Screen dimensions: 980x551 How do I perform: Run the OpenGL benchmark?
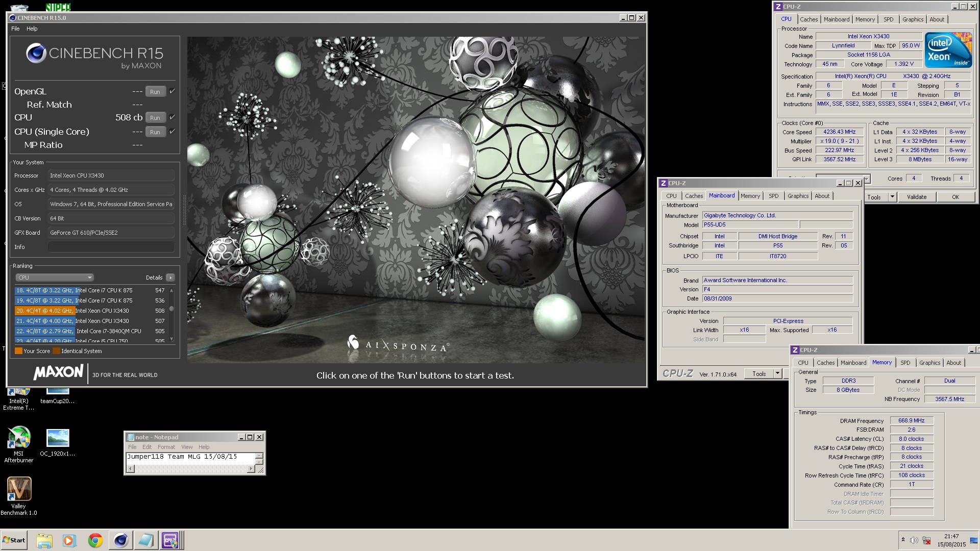pyautogui.click(x=155, y=92)
